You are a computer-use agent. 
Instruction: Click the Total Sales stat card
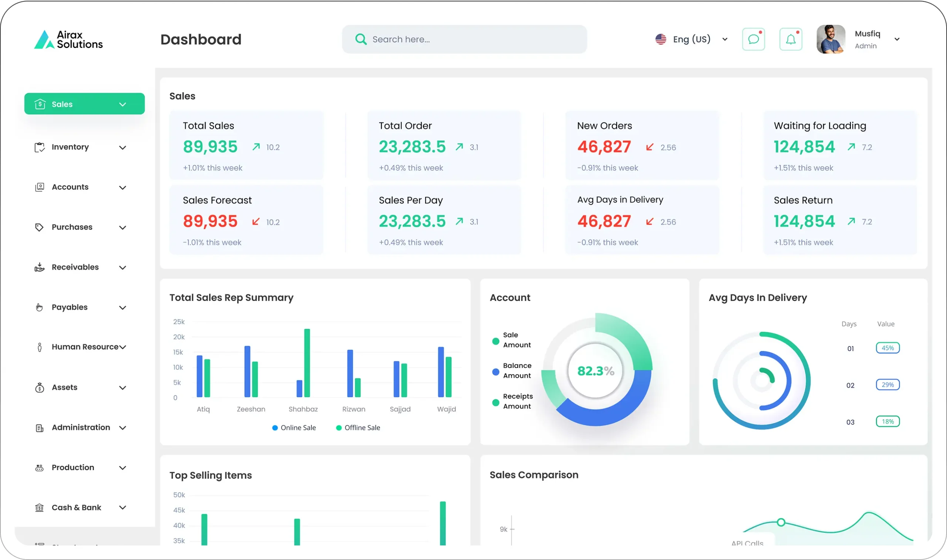click(x=246, y=145)
